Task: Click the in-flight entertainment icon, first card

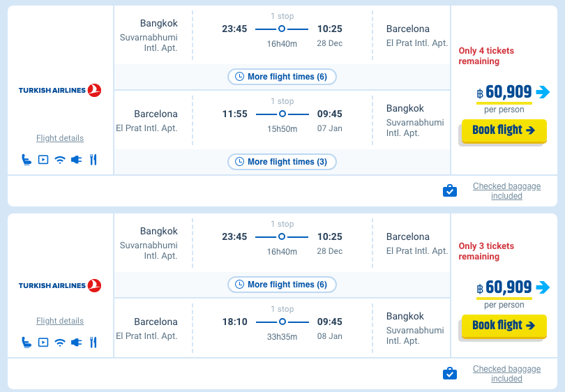Action: pyautogui.click(x=43, y=160)
